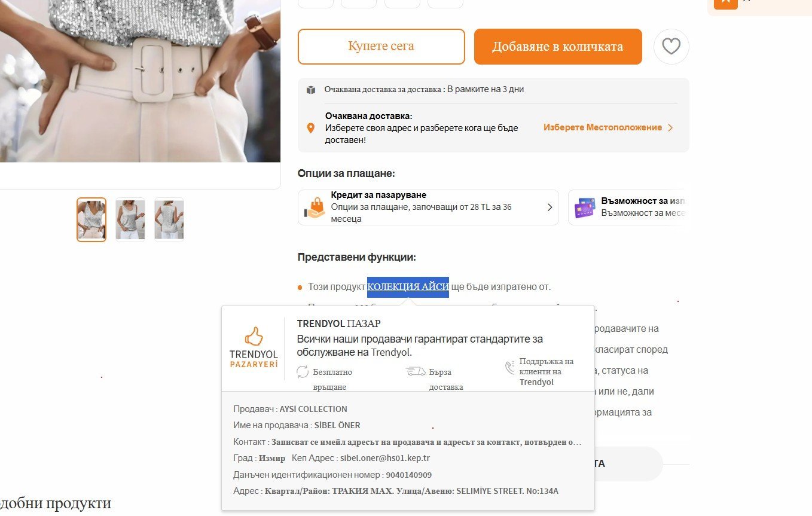The image size is (812, 516).
Task: Open the Изберете Местоположение chevron
Action: click(x=670, y=128)
